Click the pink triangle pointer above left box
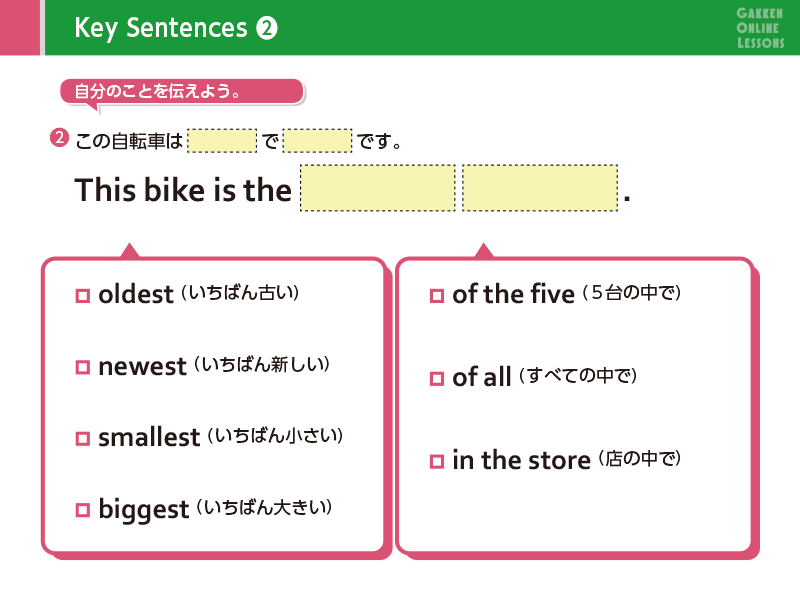Screen dimensions: 800x600 [x=130, y=250]
